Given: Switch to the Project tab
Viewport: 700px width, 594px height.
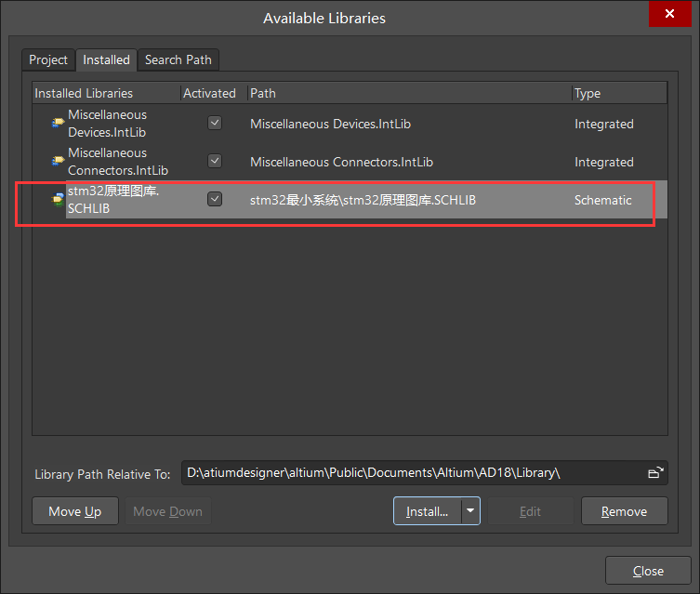Looking at the screenshot, I should [x=48, y=59].
